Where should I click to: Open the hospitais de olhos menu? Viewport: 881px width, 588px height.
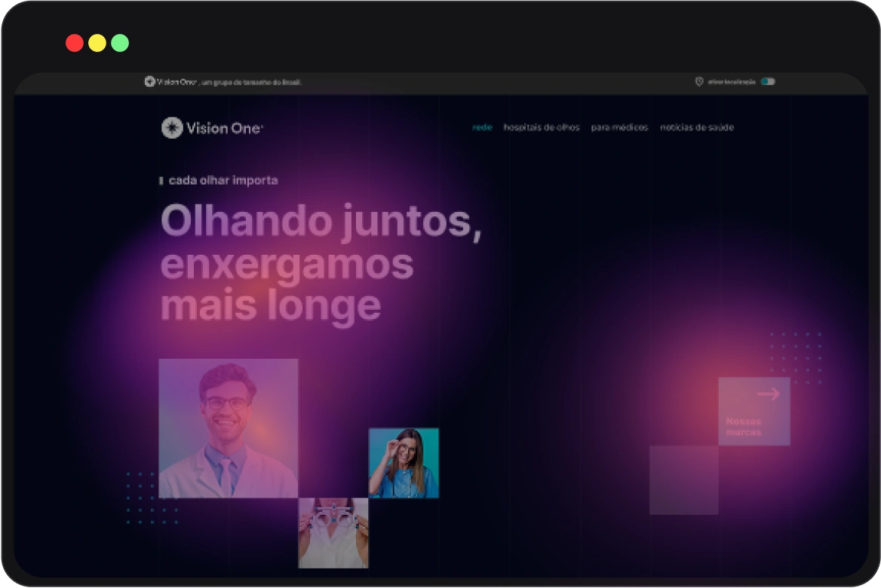542,127
